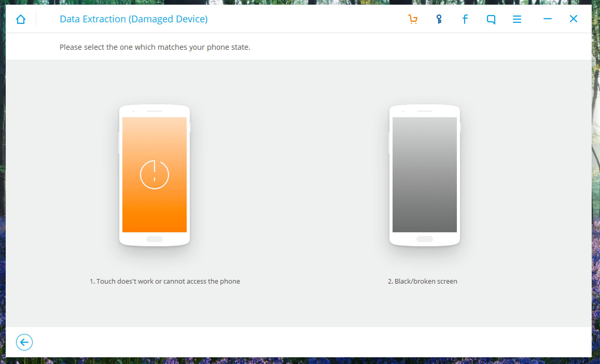Screen dimensions: 600x364
Task: Open the shopping cart purchase icon
Action: pos(413,19)
